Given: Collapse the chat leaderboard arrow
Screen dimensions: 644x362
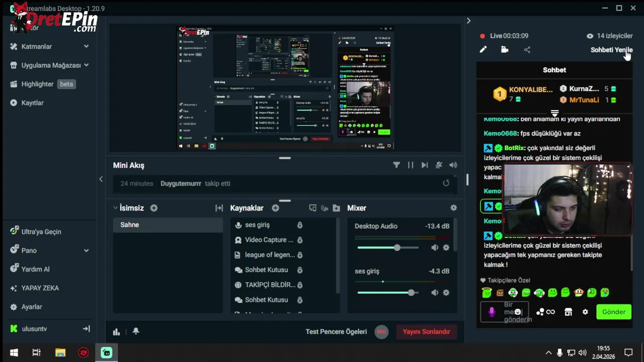Looking at the screenshot, I should pos(554,113).
